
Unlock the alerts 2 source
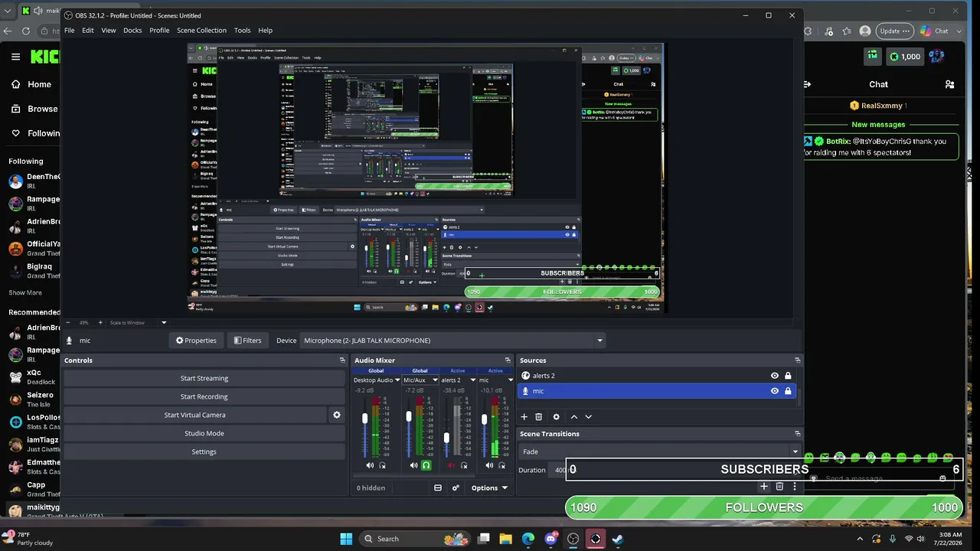click(788, 376)
